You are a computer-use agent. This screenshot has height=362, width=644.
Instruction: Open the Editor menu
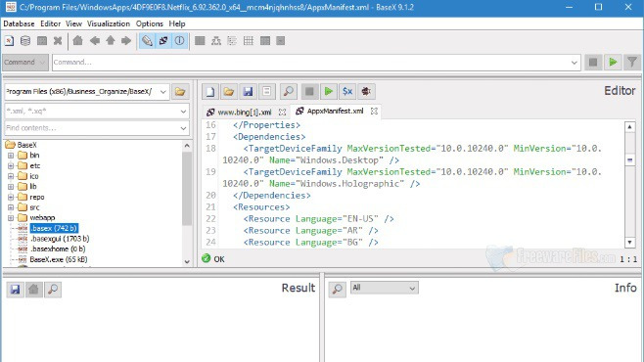[x=51, y=23]
